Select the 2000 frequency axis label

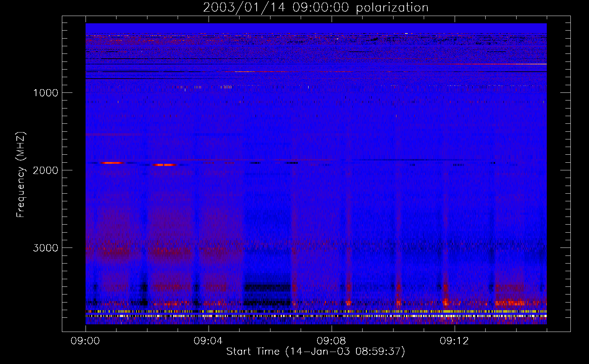coord(46,170)
